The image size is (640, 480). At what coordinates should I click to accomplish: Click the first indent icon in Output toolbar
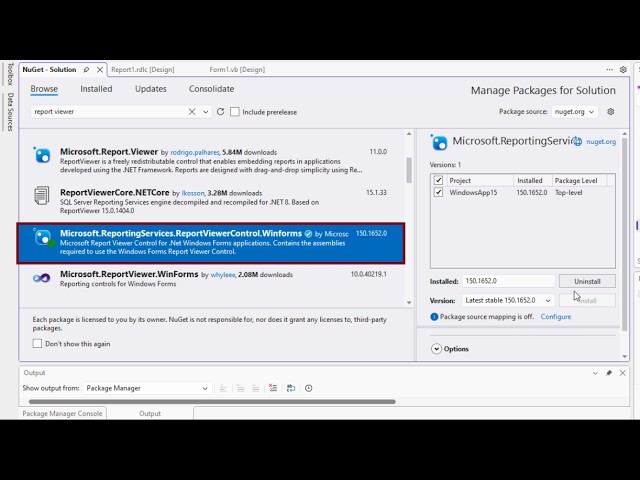pos(223,388)
